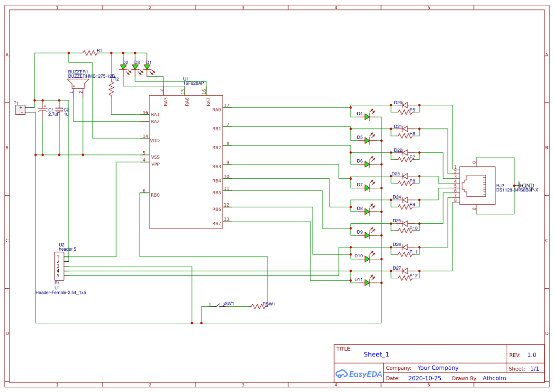Click the Header-Female-2.54_1x5 label

pos(61,292)
